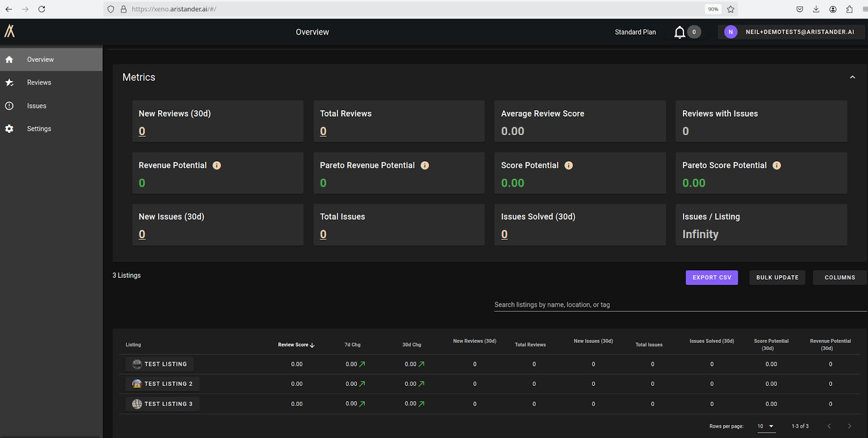Collapse the Metrics panel chevron
This screenshot has height=438, width=868.
click(852, 78)
